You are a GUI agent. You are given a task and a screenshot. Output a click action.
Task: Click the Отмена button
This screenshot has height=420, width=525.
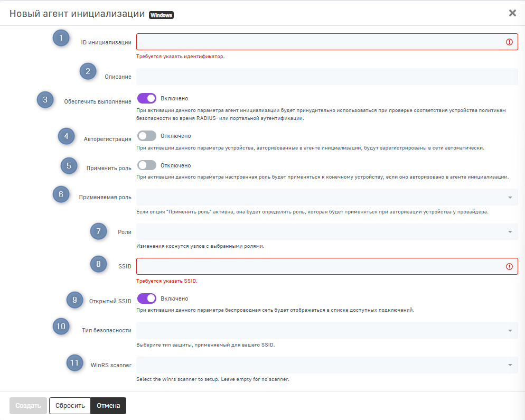click(108, 406)
